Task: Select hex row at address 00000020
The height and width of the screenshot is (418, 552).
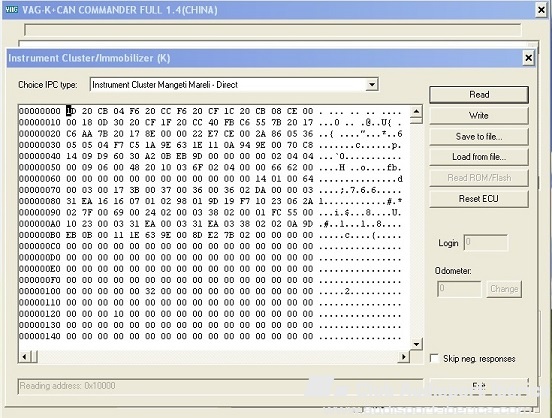Action: pos(210,134)
